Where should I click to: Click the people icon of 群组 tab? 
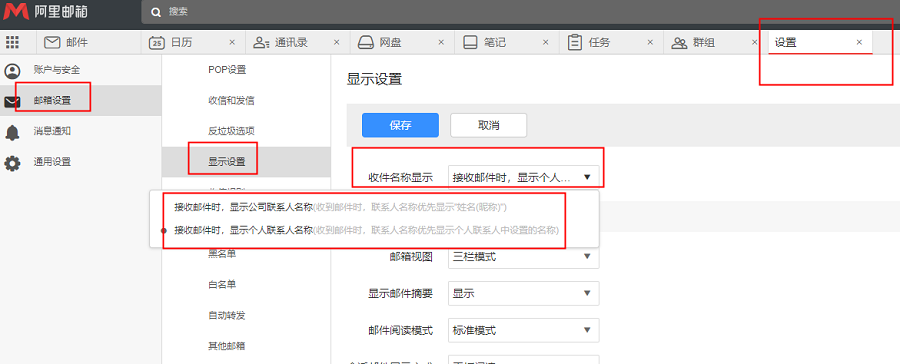(680, 42)
